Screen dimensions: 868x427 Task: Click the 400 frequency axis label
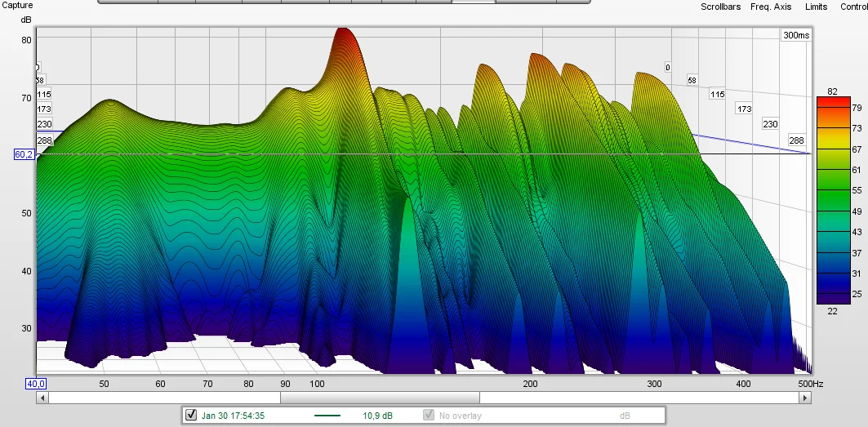743,384
